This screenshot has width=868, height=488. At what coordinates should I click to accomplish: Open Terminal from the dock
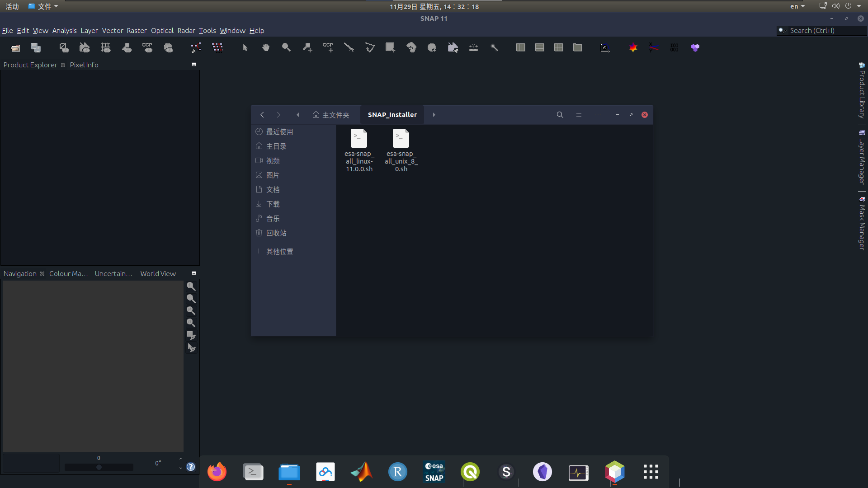click(253, 472)
